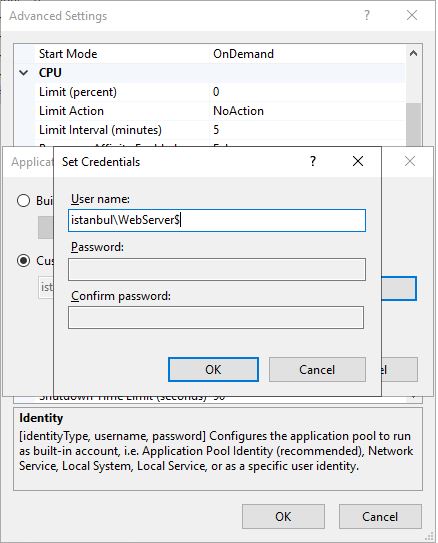This screenshot has width=438, height=543.
Task: Select the Limit Action NoAction value
Action: pos(238,111)
